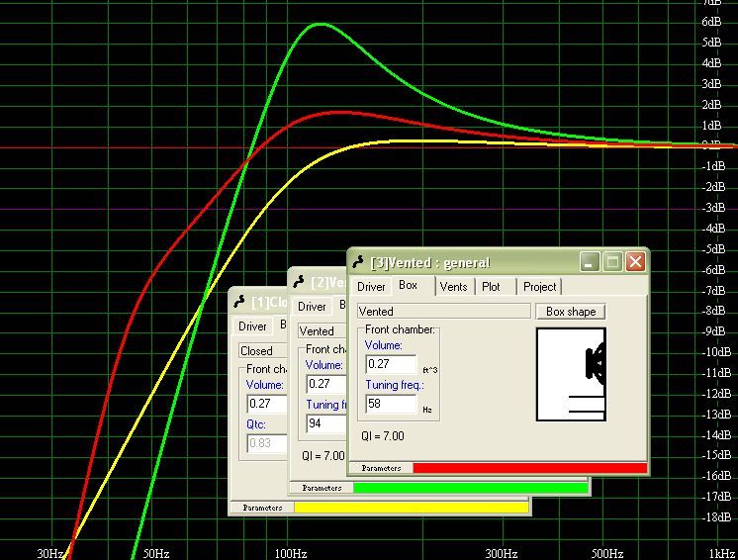Viewport: 738px width, 560px height.
Task: Minimize the [3]Vented window
Action: [590, 262]
